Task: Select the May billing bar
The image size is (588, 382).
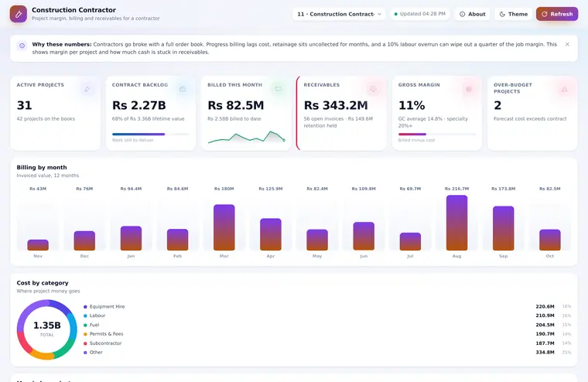Action: [x=317, y=240]
